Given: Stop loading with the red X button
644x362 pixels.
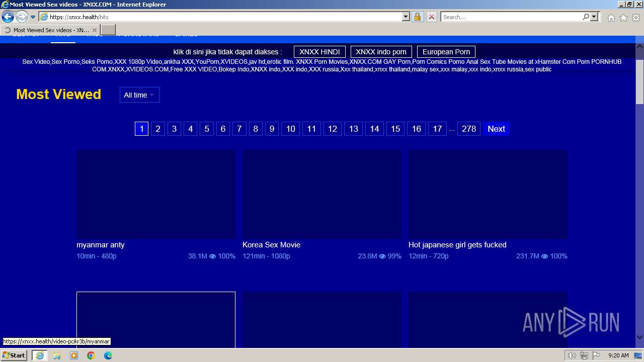Looking at the screenshot, I should click(x=431, y=17).
